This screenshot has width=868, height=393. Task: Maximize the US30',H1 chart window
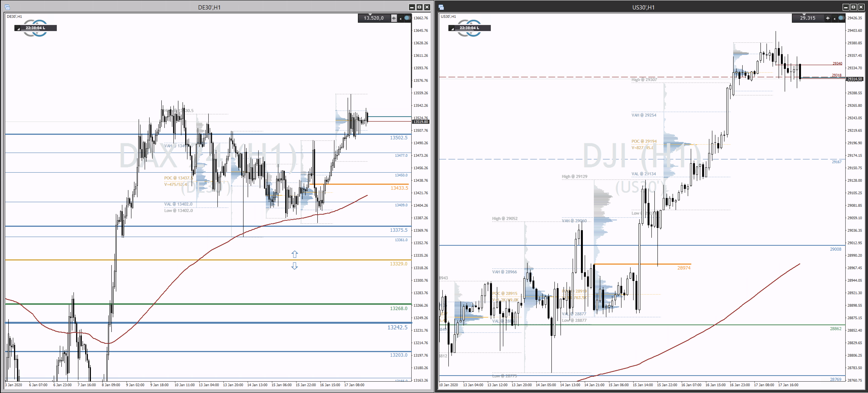pyautogui.click(x=853, y=7)
